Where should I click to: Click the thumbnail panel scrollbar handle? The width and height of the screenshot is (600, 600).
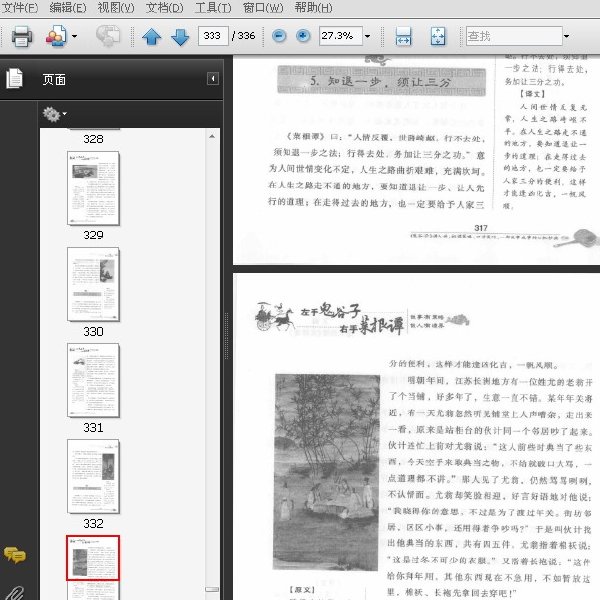(x=212, y=589)
